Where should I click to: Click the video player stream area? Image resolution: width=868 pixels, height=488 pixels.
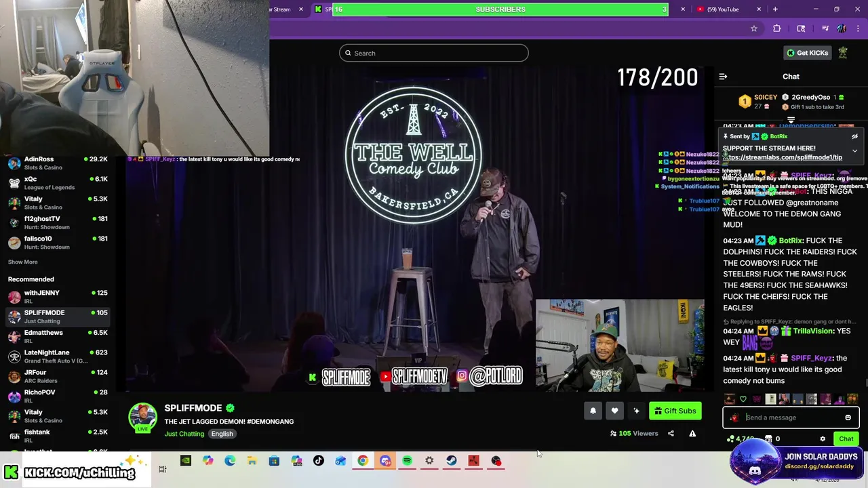(415, 228)
